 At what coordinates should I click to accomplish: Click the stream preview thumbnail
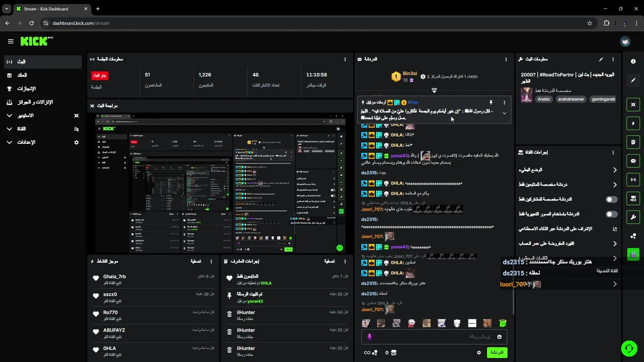pos(220,183)
